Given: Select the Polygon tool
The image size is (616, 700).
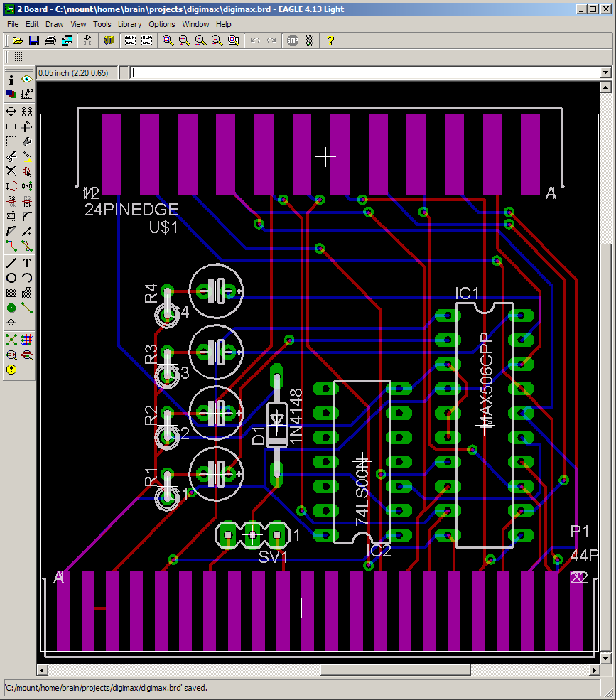Looking at the screenshot, I should (x=27, y=293).
